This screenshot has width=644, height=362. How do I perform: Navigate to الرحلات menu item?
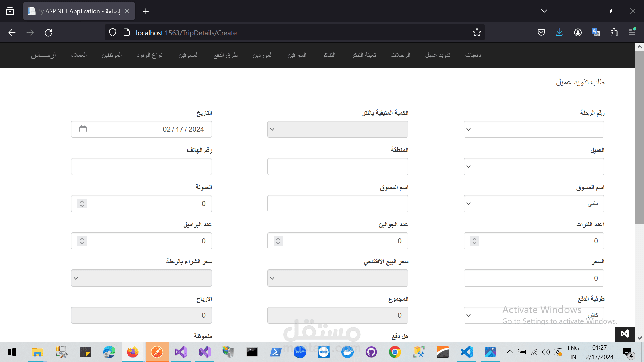(x=400, y=55)
